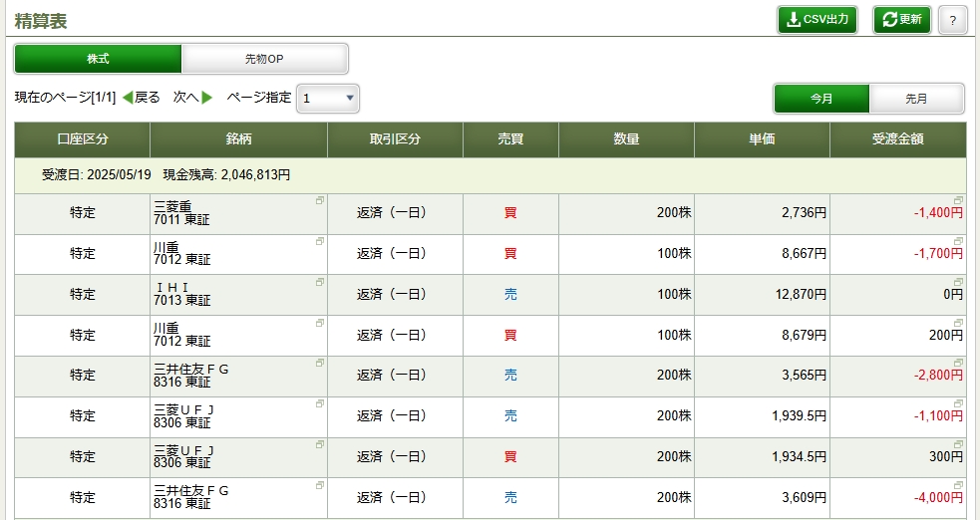Click the IHI 7013 東証 cell

tap(238, 295)
